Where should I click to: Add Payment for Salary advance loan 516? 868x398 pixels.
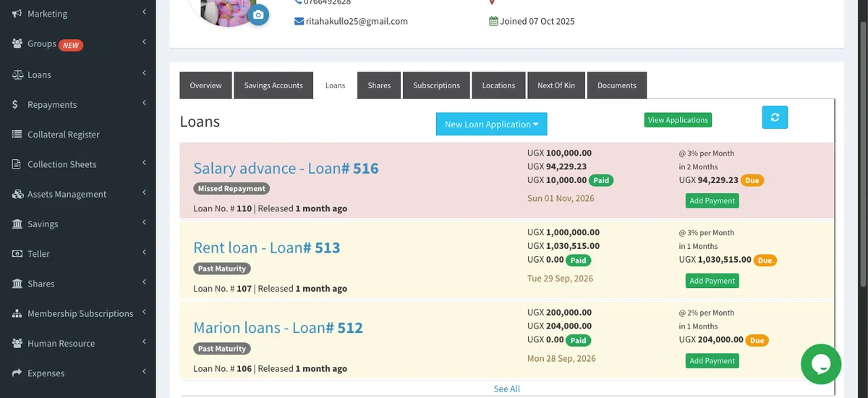pyautogui.click(x=712, y=200)
